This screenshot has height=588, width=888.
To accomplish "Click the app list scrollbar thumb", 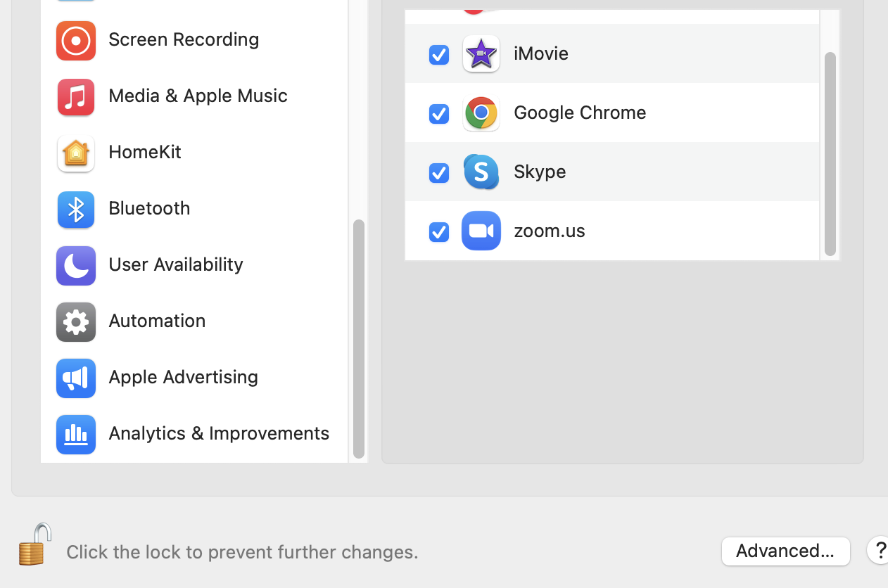I will (830, 154).
